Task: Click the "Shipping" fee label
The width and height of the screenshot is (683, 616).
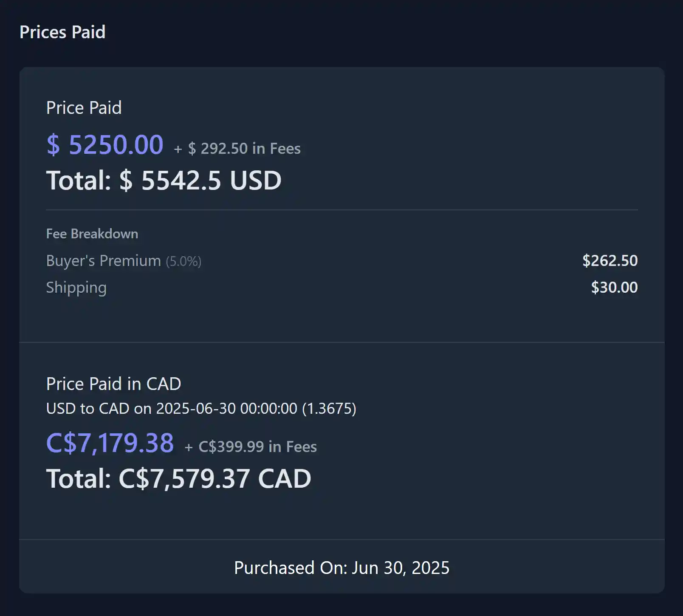Action: click(x=76, y=288)
